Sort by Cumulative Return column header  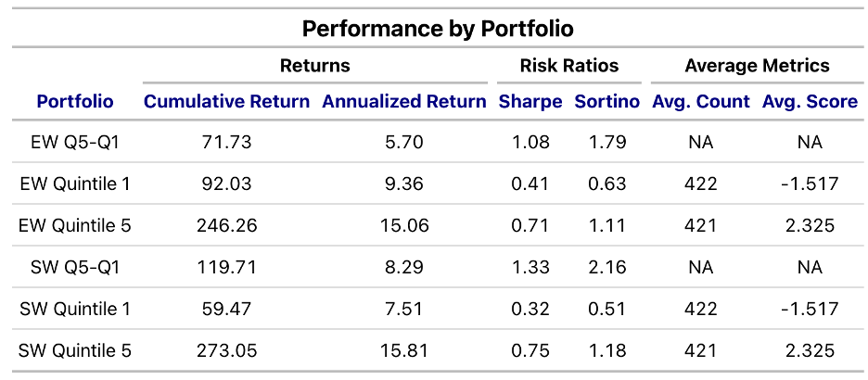point(226,101)
